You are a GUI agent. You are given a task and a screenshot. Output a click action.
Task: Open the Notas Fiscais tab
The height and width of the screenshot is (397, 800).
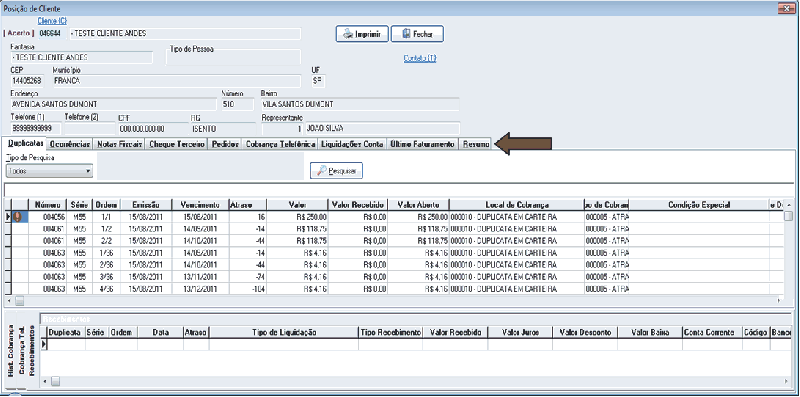pos(120,144)
